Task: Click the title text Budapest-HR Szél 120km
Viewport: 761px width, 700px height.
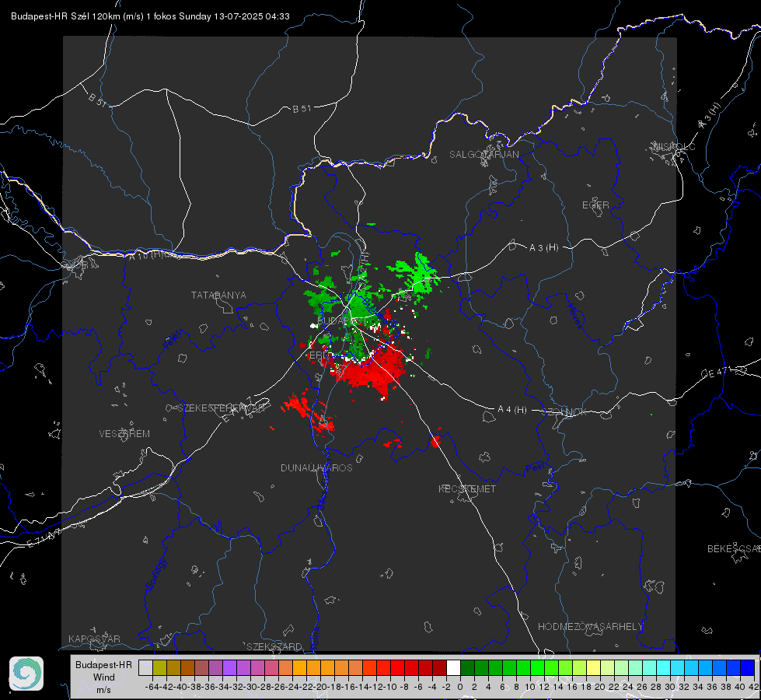Action: 65,16
